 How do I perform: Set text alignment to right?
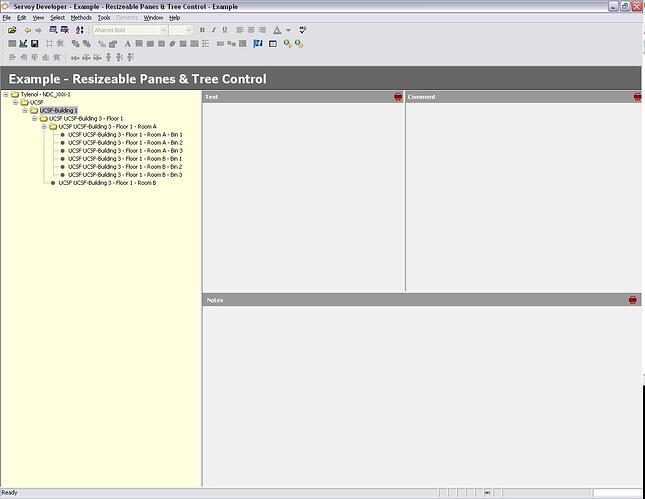pyautogui.click(x=262, y=30)
